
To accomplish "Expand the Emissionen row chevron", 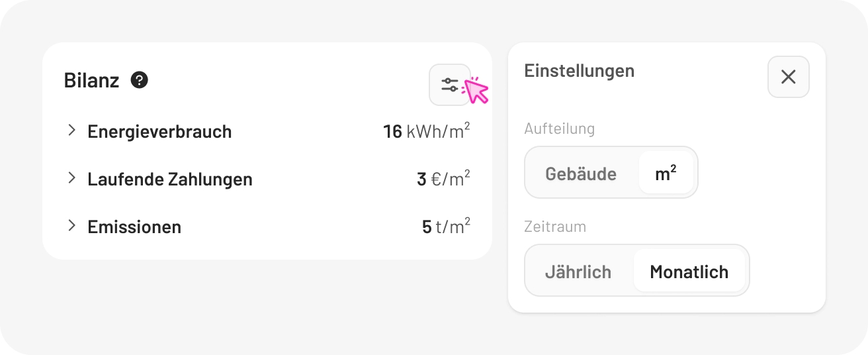I will tap(72, 226).
